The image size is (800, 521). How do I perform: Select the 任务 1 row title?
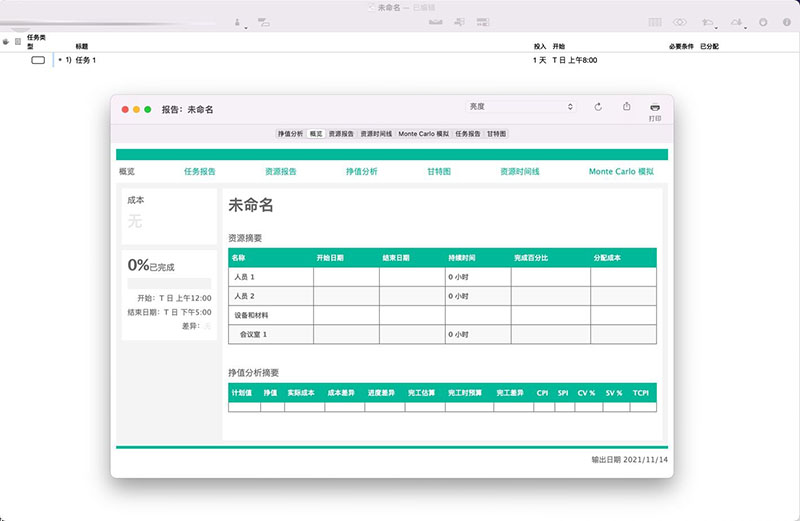[86, 60]
